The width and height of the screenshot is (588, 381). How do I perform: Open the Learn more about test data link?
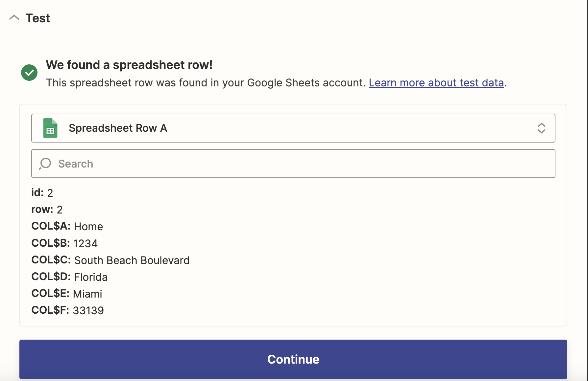436,83
